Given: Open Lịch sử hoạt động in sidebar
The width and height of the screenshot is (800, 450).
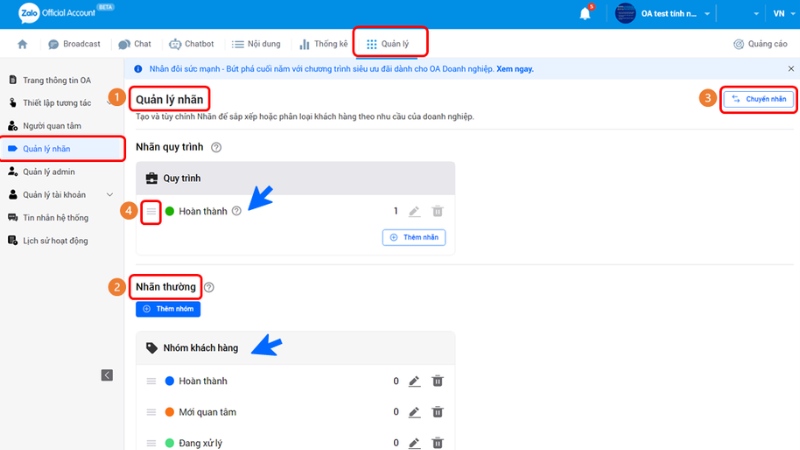Looking at the screenshot, I should pyautogui.click(x=56, y=240).
